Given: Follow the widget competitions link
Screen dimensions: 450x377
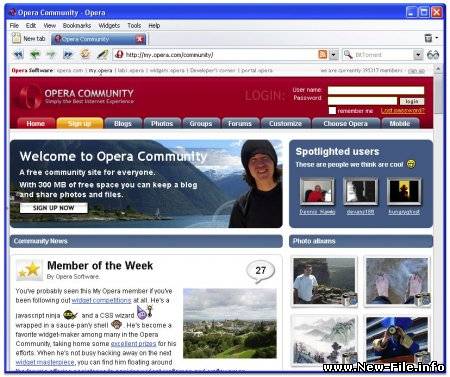Looking at the screenshot, I should 101,300.
